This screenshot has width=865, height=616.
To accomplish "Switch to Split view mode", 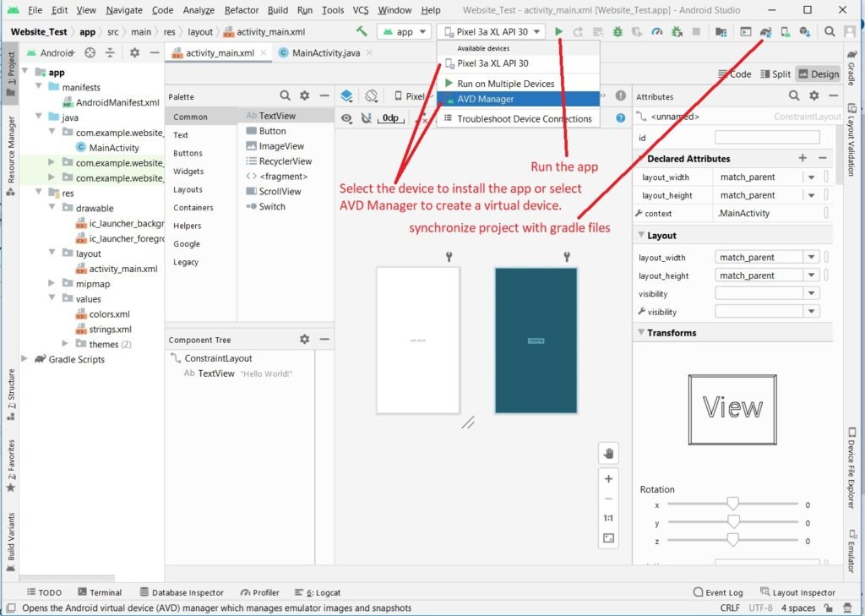I will pyautogui.click(x=775, y=74).
